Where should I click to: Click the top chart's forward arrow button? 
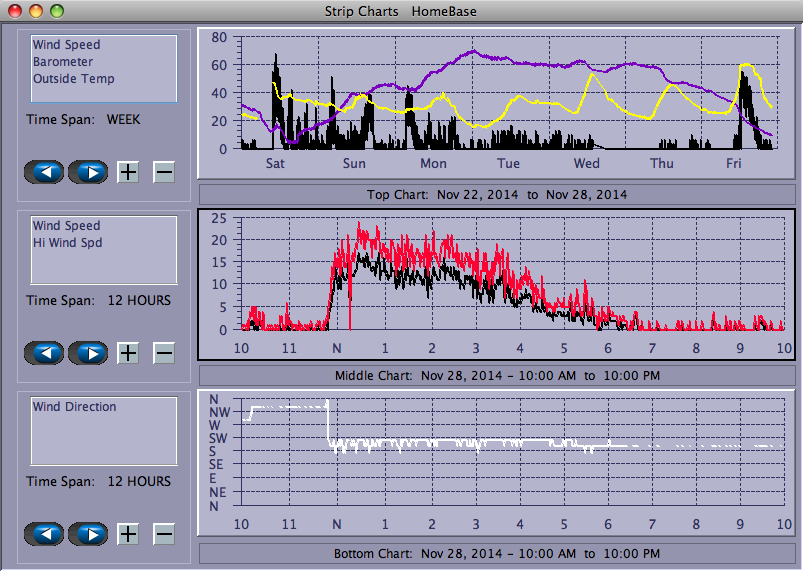tap(88, 172)
